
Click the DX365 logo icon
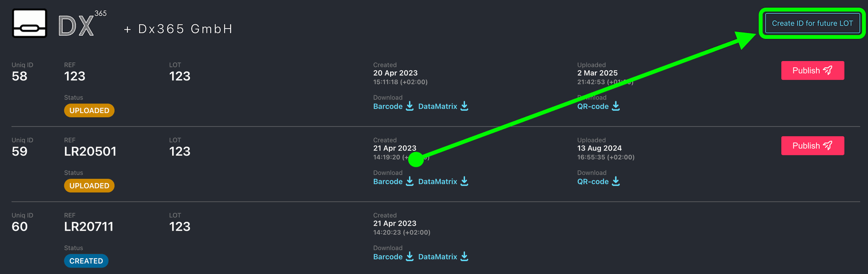pos(29,24)
